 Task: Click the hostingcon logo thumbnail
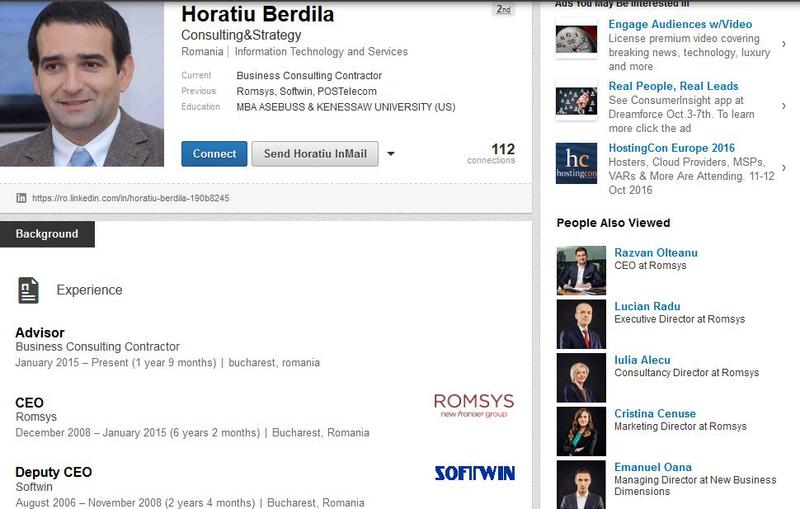pyautogui.click(x=577, y=163)
